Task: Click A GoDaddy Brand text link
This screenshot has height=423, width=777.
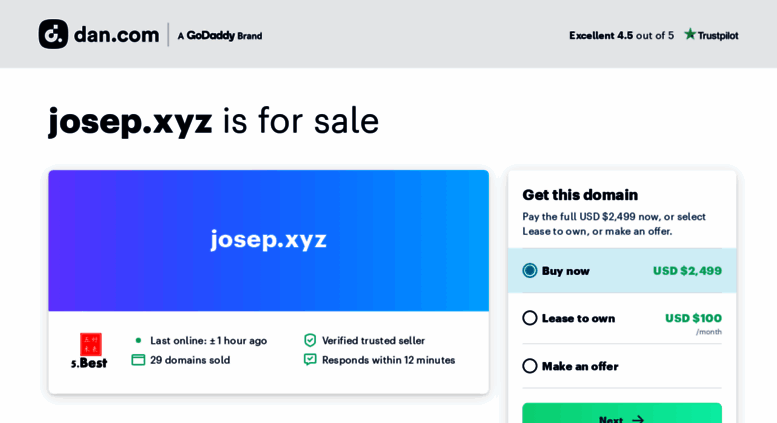Action: point(220,36)
